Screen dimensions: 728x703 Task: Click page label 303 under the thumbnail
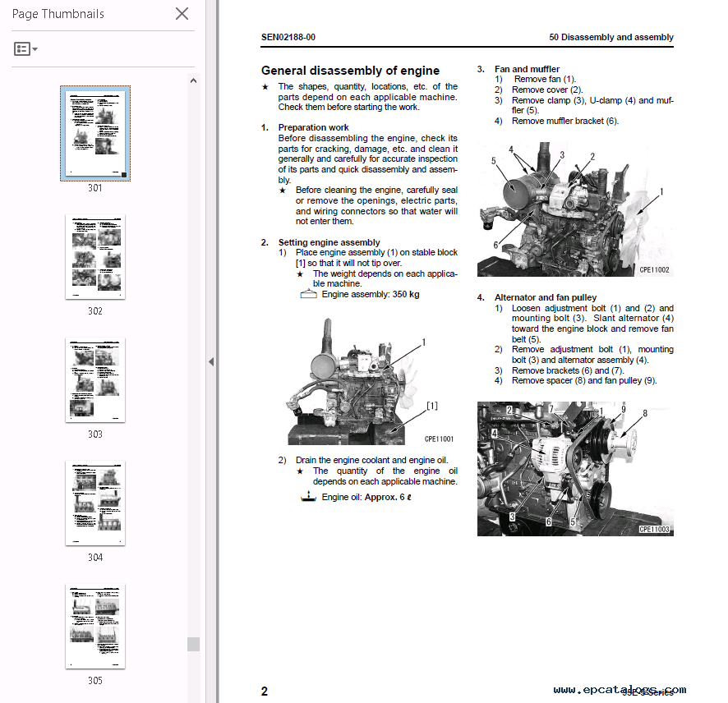pos(95,434)
